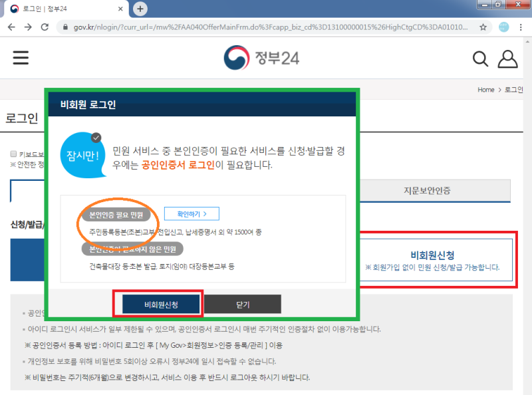Click the 비회원 로그인 dialog title
Screen dimensions: 532x395
pos(88,104)
